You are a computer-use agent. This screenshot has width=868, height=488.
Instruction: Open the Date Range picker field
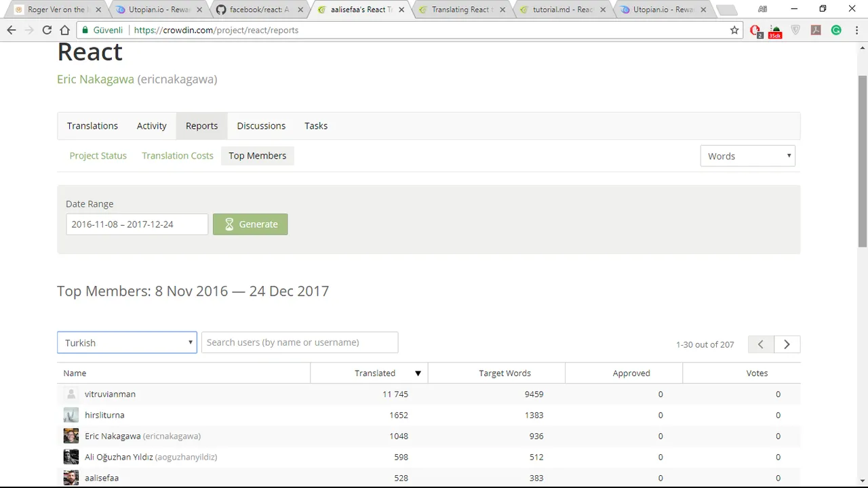coord(137,224)
